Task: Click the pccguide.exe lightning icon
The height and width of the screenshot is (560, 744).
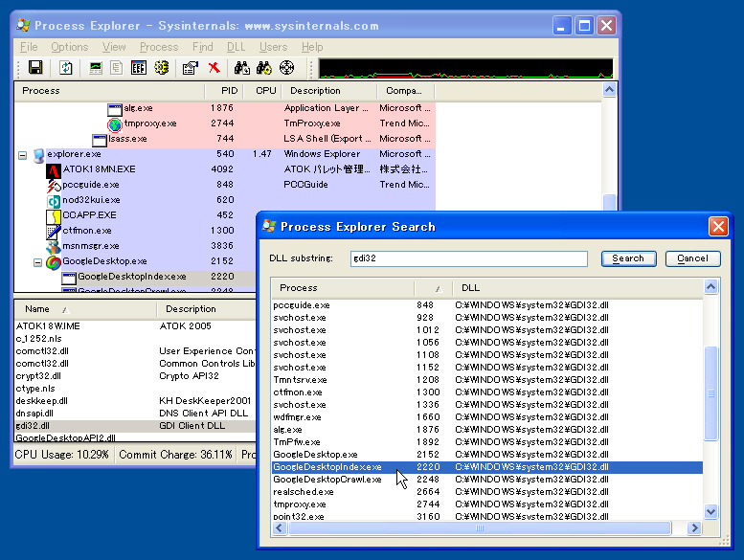Action: (x=54, y=186)
